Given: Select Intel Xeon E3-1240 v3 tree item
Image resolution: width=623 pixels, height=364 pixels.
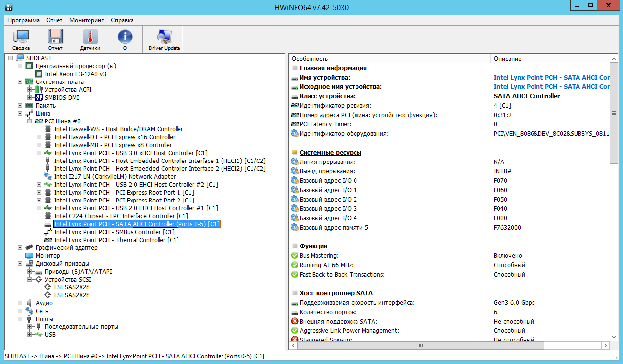Looking at the screenshot, I should [75, 74].
